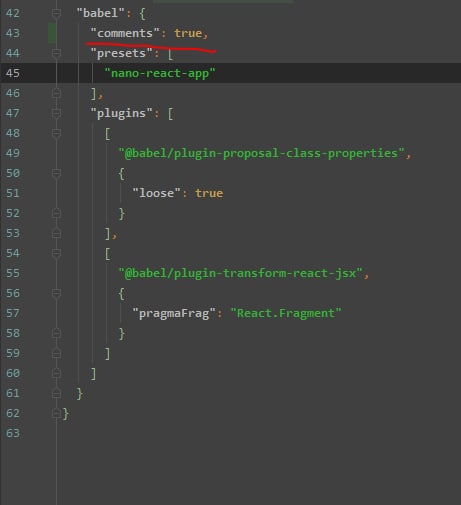Collapse the object fold marker on line 50
Screen dimensions: 461x505
click(56, 173)
